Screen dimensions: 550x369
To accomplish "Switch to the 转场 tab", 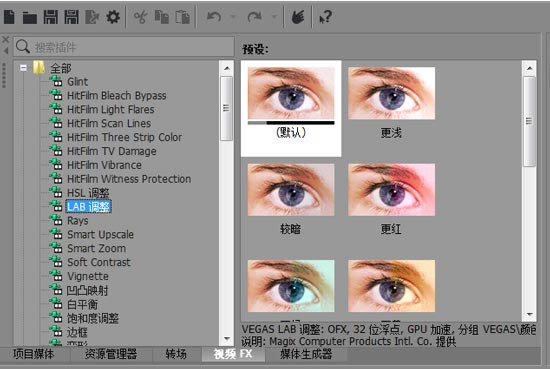I will tap(176, 354).
